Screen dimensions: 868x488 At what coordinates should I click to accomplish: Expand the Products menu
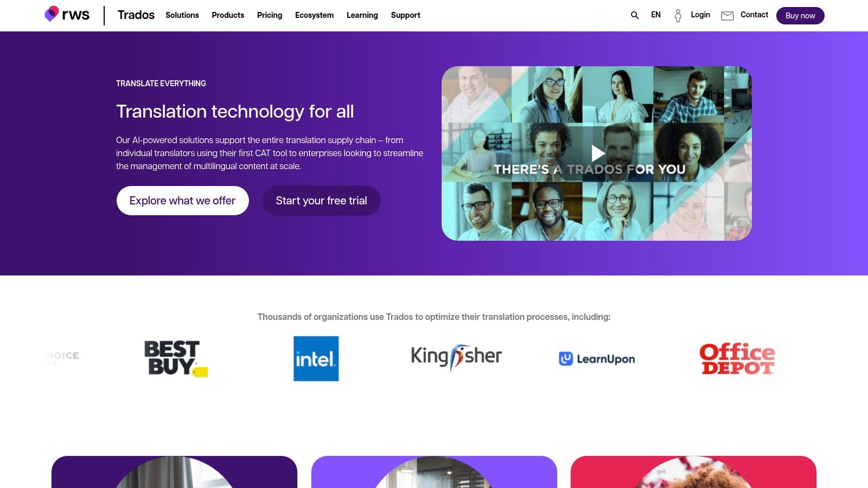click(x=228, y=15)
